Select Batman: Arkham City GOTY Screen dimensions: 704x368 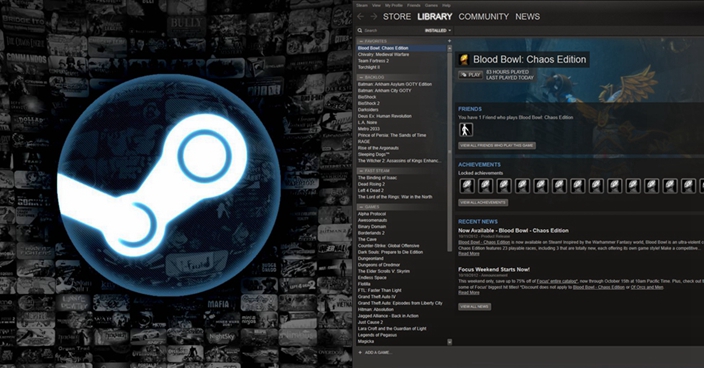tap(384, 90)
